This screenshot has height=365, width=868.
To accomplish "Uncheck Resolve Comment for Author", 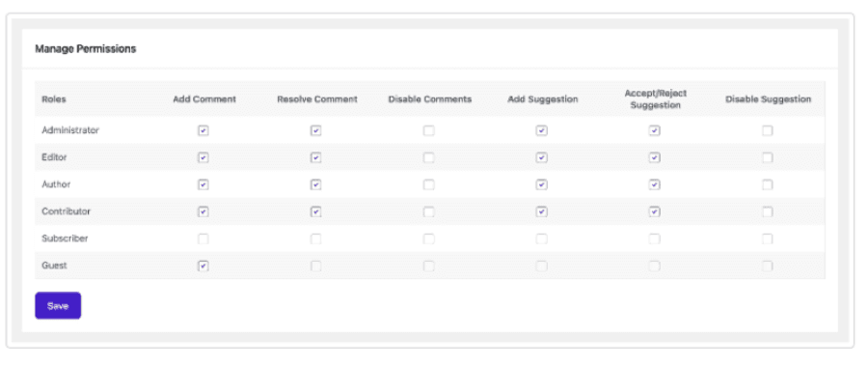I will 315,185.
